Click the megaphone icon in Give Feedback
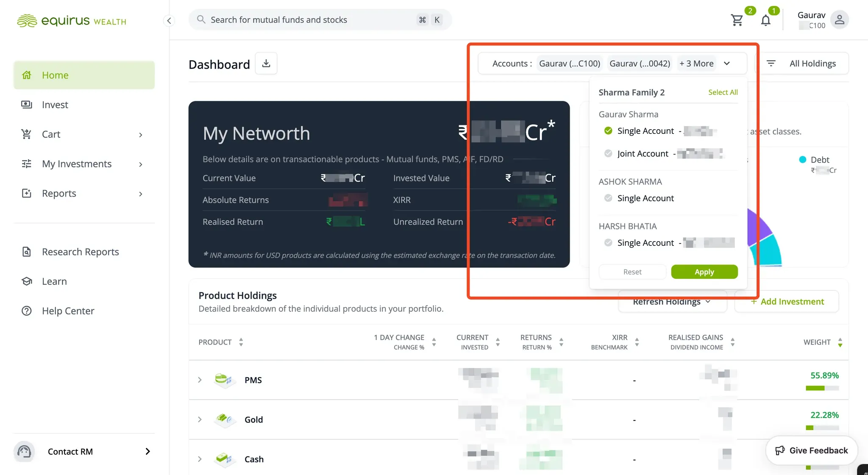 coord(780,450)
